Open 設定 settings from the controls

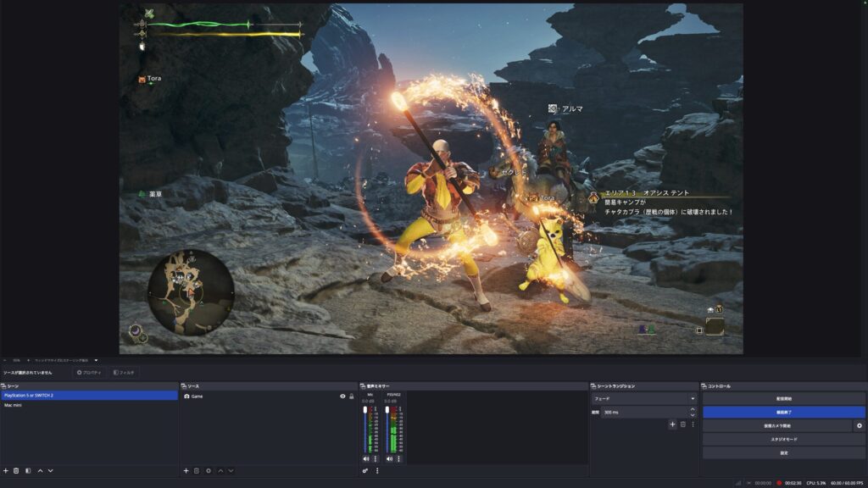(784, 452)
